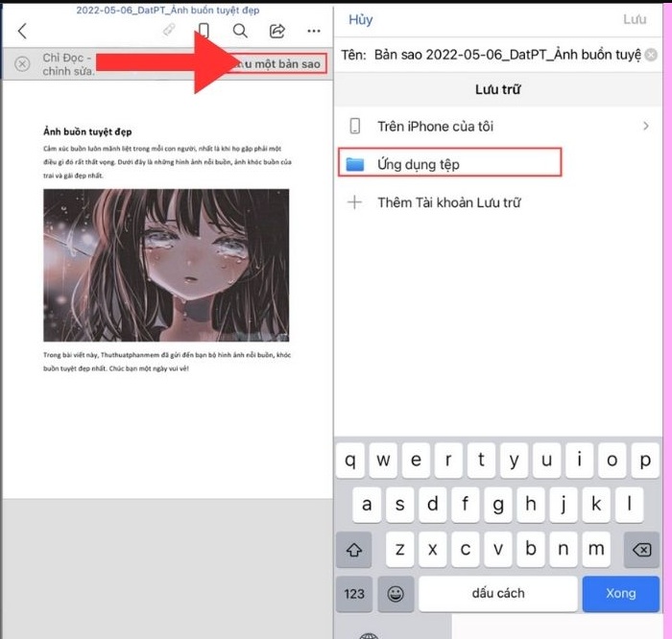672x639 pixels.
Task: Open the mobile view phone icon
Action: coord(204,31)
